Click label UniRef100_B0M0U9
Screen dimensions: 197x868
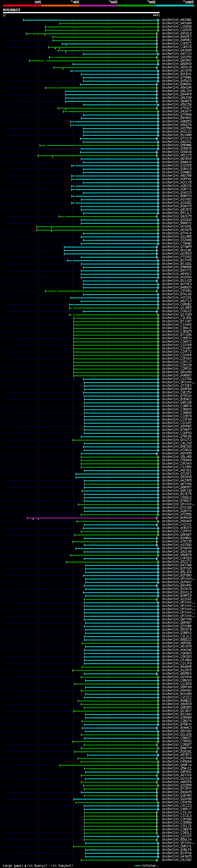(176, 518)
